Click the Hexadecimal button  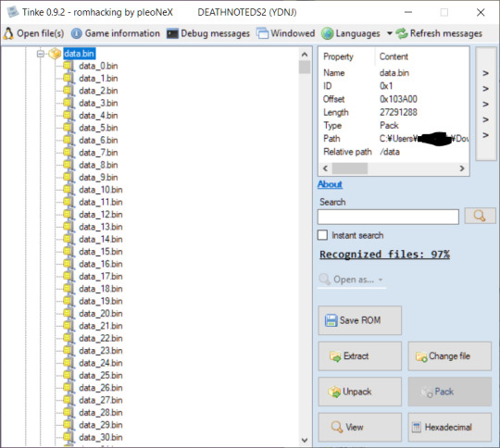pyautogui.click(x=450, y=428)
